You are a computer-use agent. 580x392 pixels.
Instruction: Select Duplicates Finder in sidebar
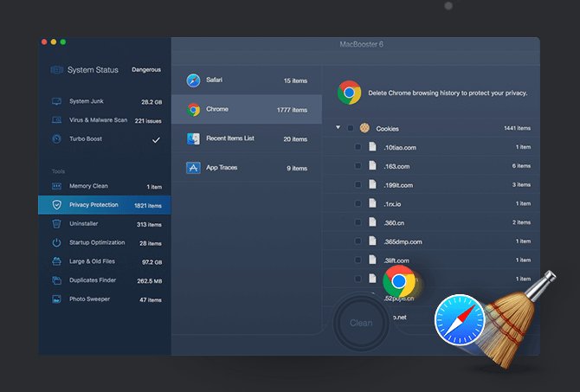pyautogui.click(x=105, y=280)
